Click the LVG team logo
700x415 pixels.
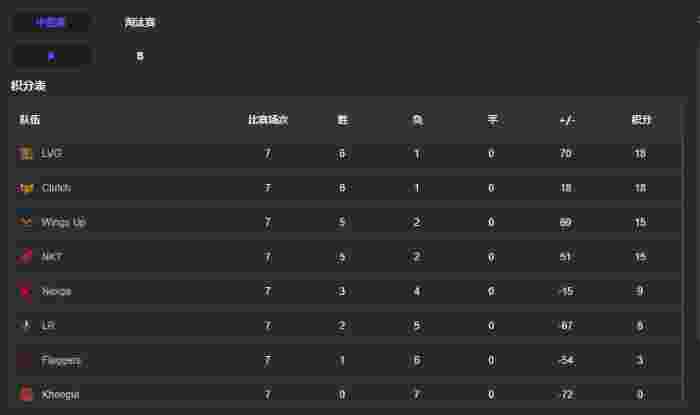point(26,154)
